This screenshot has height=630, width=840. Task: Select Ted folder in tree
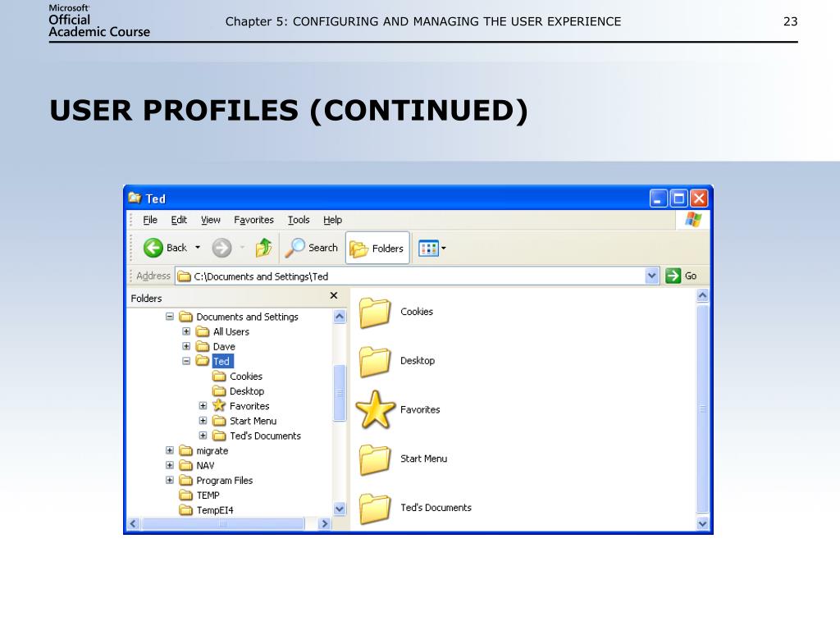pyautogui.click(x=214, y=361)
